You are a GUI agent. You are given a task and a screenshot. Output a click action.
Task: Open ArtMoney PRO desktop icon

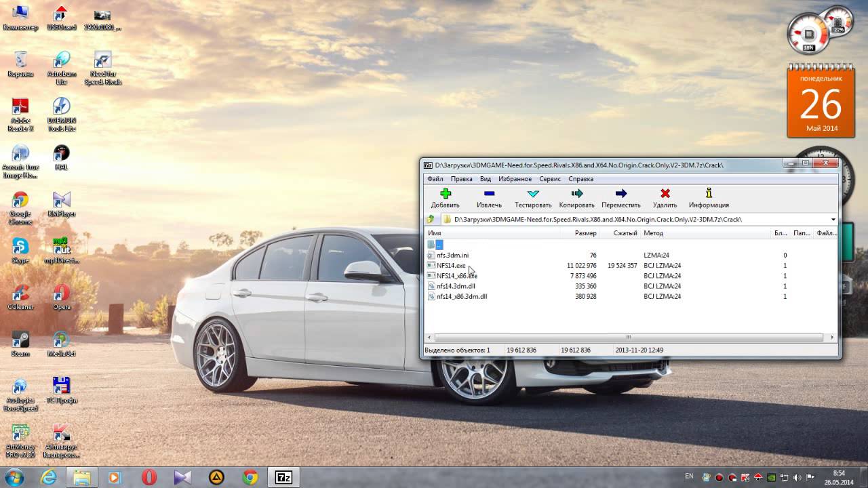pyautogui.click(x=20, y=442)
